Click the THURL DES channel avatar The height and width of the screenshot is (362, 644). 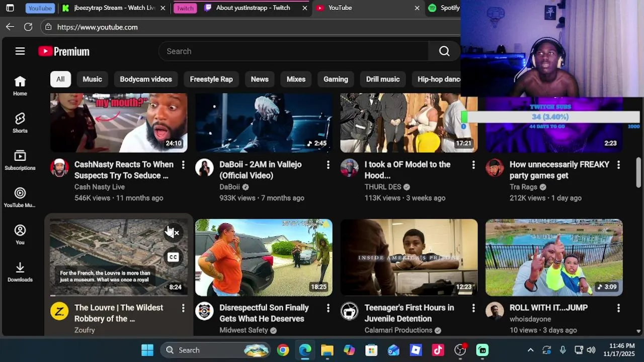(x=349, y=168)
